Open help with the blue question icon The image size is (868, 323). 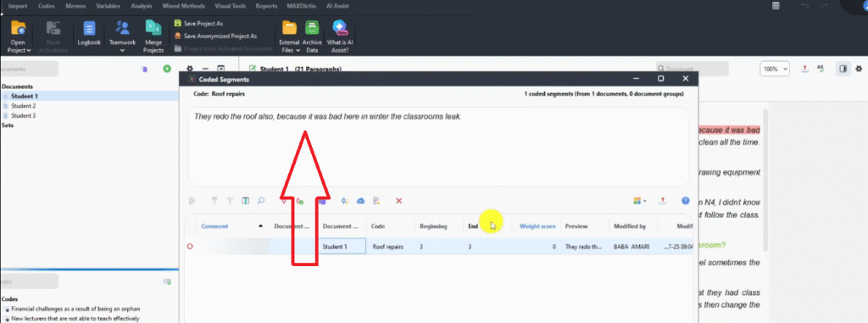click(685, 201)
